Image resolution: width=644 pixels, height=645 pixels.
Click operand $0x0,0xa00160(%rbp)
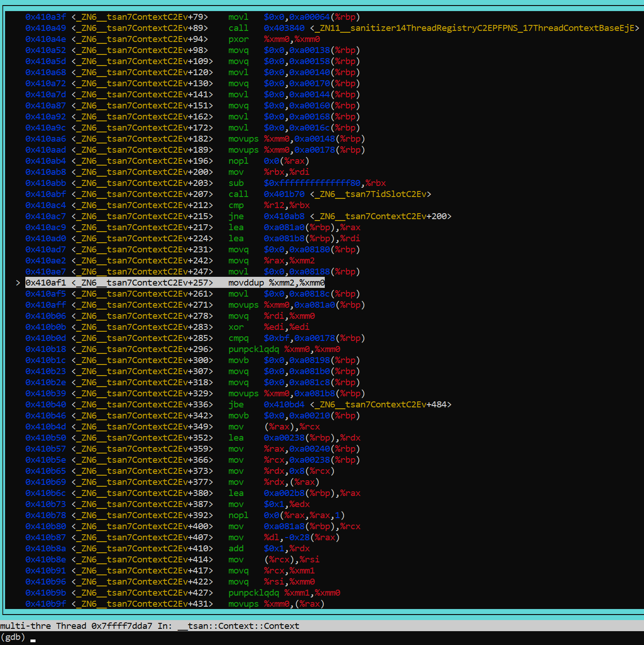pyautogui.click(x=312, y=106)
